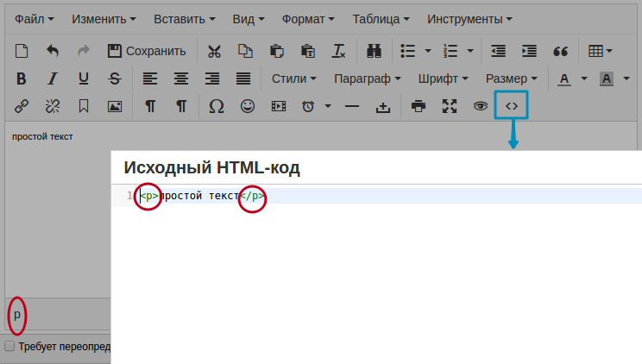The height and width of the screenshot is (364, 642).
Task: Increase indent of the paragraph
Action: coord(530,51)
